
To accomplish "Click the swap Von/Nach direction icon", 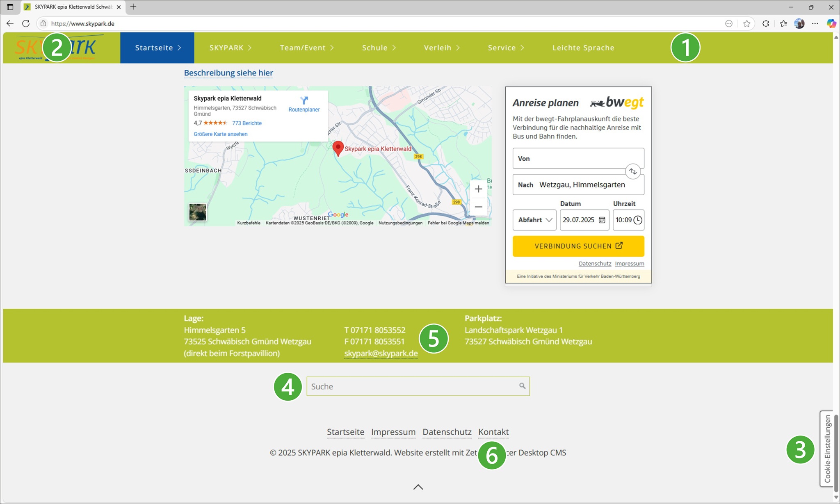I will tap(633, 171).
